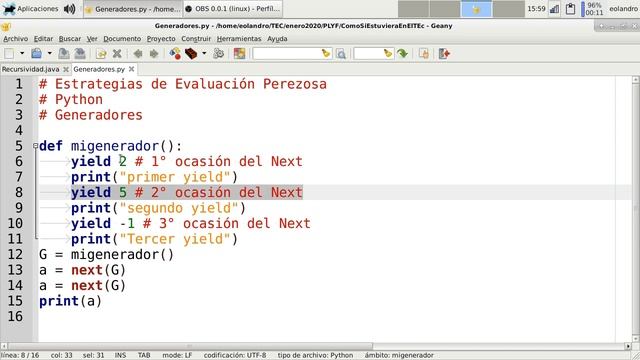The image size is (640, 360).
Task: Click the Save file toolbar icon
Action: (64, 53)
